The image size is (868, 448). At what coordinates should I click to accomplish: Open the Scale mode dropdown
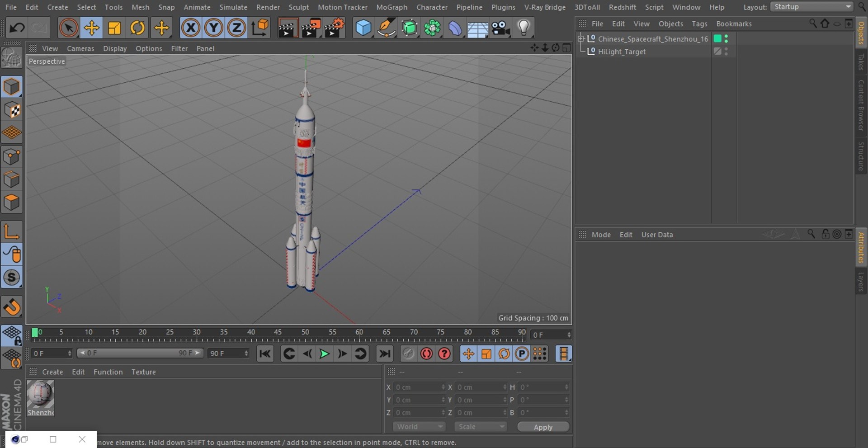coord(481,427)
